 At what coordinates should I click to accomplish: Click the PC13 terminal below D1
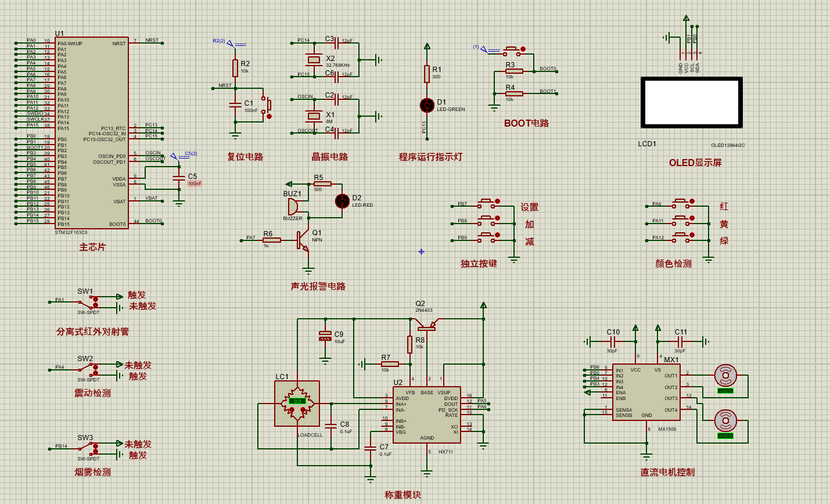(x=427, y=139)
